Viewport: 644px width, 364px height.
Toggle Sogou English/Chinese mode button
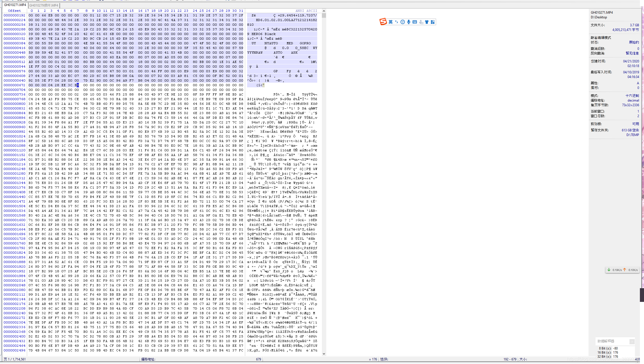(x=390, y=22)
